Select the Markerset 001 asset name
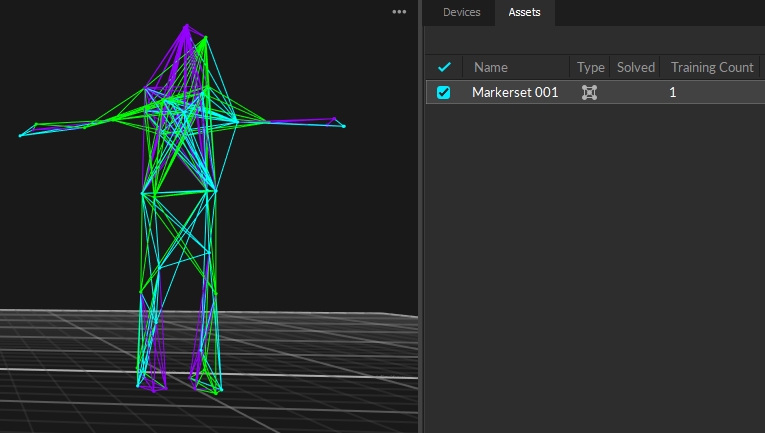Viewport: 765px width, 433px height. (x=515, y=92)
